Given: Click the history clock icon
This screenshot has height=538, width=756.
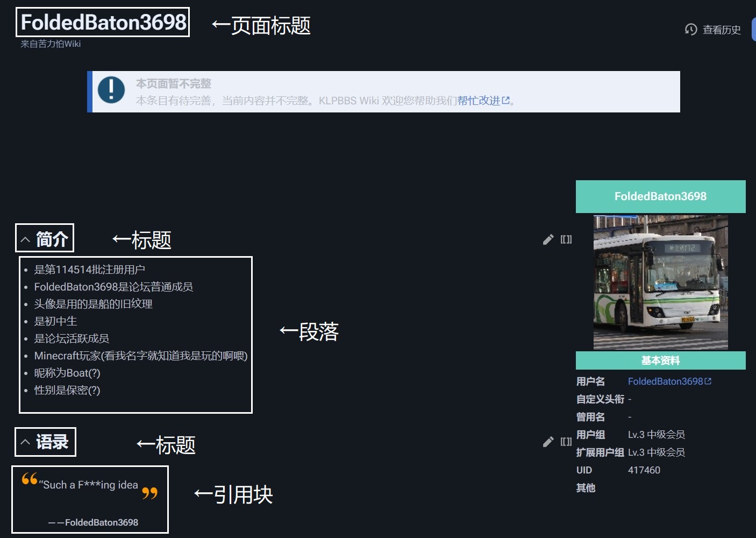Looking at the screenshot, I should click(x=691, y=30).
